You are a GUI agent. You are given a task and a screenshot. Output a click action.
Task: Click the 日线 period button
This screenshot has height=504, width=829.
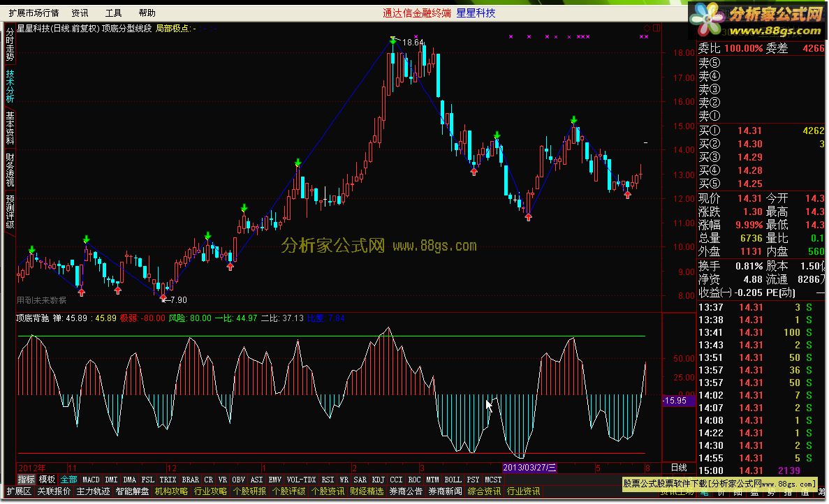tap(679, 468)
